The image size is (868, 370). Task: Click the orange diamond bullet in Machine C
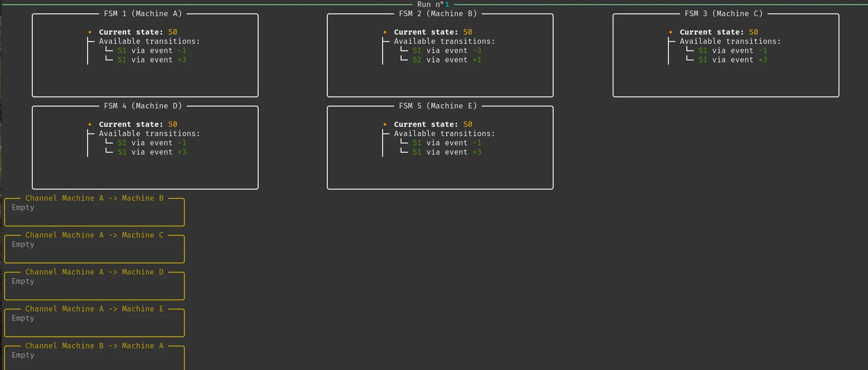(671, 32)
